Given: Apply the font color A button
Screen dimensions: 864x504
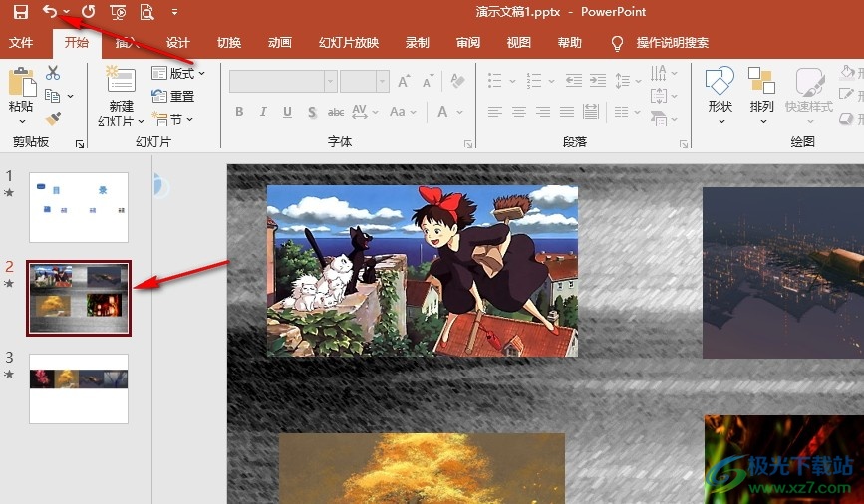Looking at the screenshot, I should tap(442, 112).
